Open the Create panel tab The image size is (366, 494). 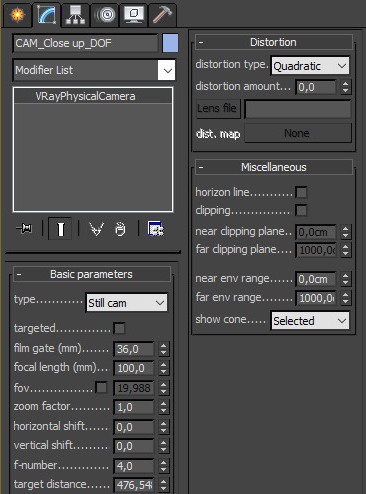[x=17, y=15]
